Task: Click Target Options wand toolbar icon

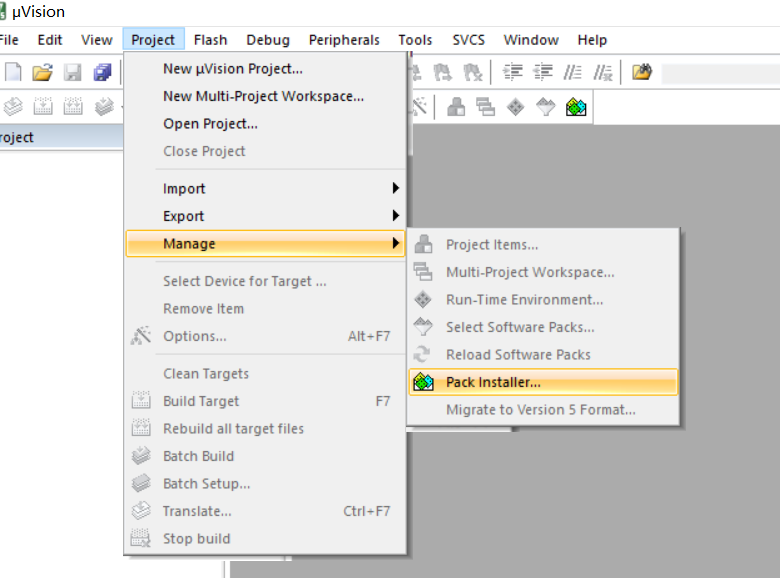Action: [419, 105]
